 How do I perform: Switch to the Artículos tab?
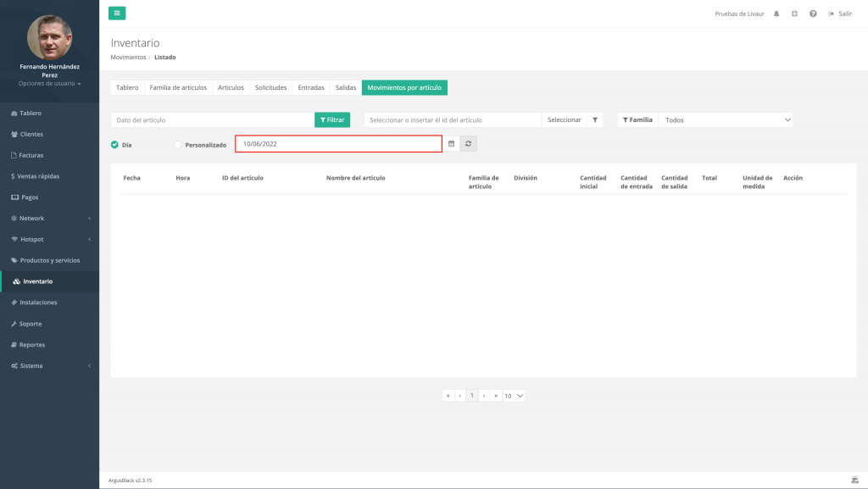231,87
